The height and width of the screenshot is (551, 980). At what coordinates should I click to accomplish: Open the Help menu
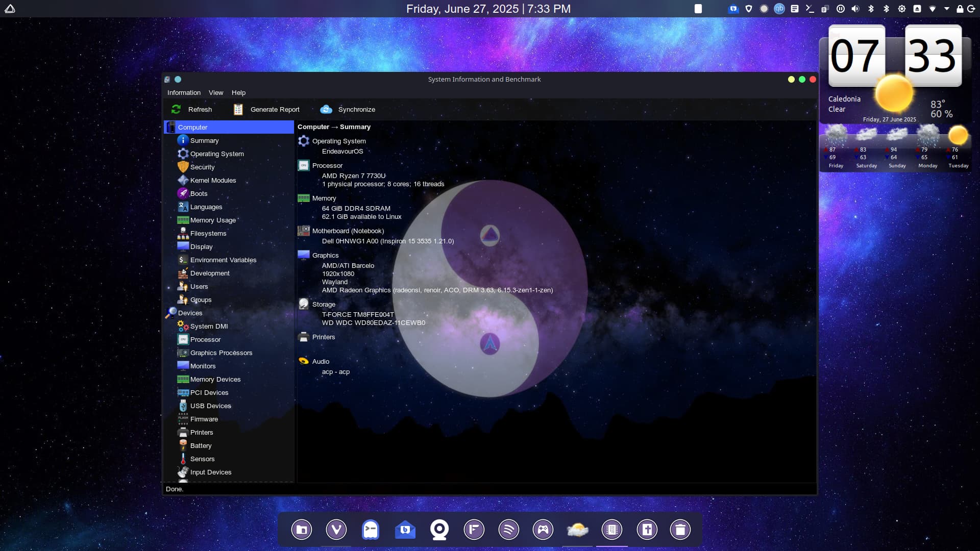pos(238,92)
